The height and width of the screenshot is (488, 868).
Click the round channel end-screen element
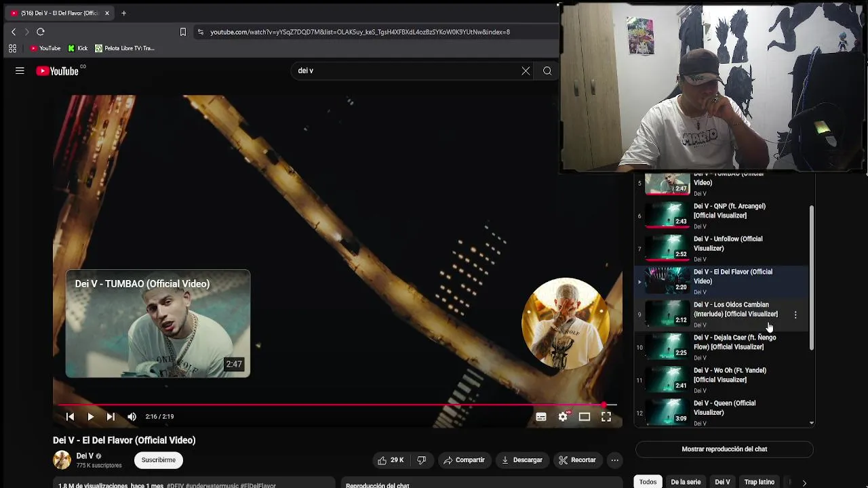(x=566, y=323)
